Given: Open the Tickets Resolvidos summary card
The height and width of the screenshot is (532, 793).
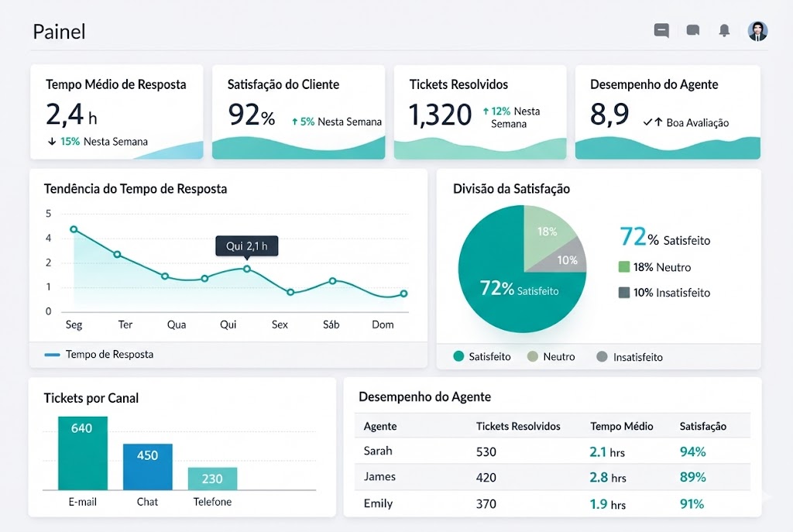Looking at the screenshot, I should pos(479,112).
